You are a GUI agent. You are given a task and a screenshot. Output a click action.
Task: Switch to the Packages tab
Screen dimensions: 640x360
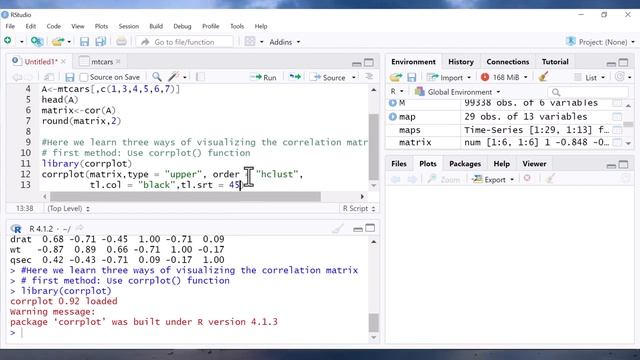464,164
